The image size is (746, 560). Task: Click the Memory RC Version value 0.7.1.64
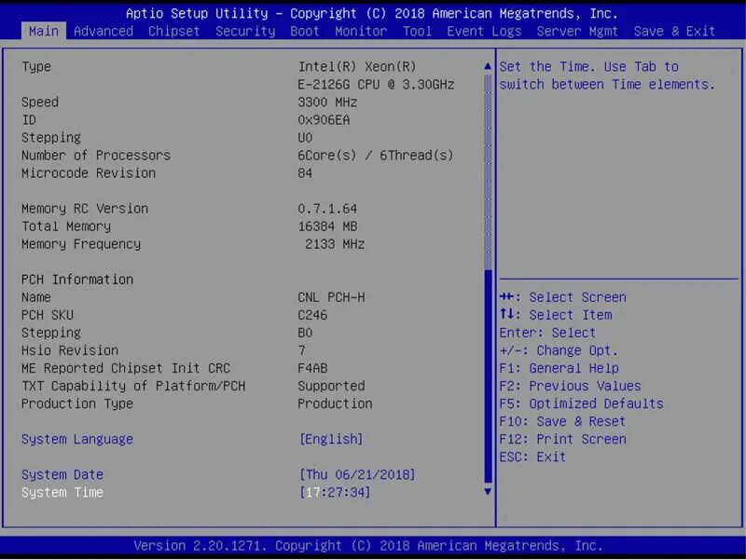pyautogui.click(x=327, y=209)
